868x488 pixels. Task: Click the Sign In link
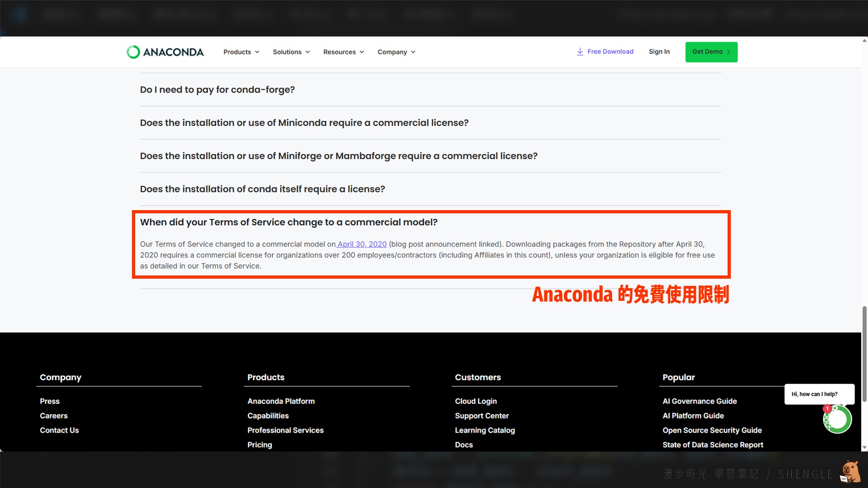659,51
